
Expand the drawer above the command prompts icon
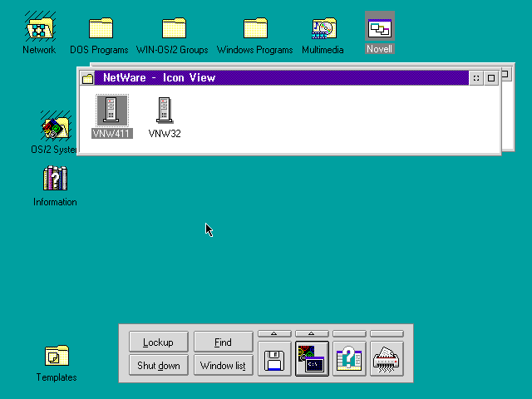pos(312,333)
